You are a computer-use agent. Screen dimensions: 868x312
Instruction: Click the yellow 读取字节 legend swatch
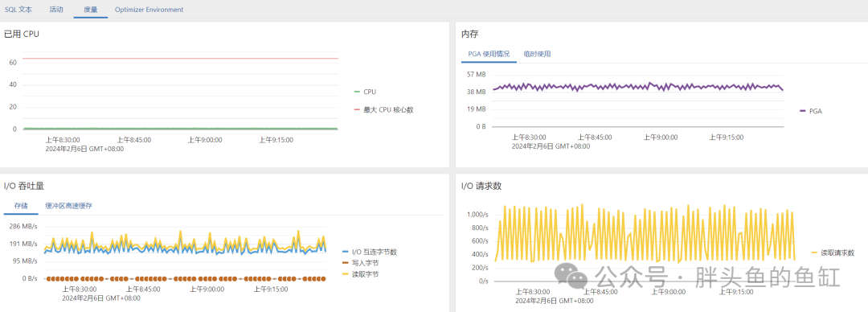[346, 274]
